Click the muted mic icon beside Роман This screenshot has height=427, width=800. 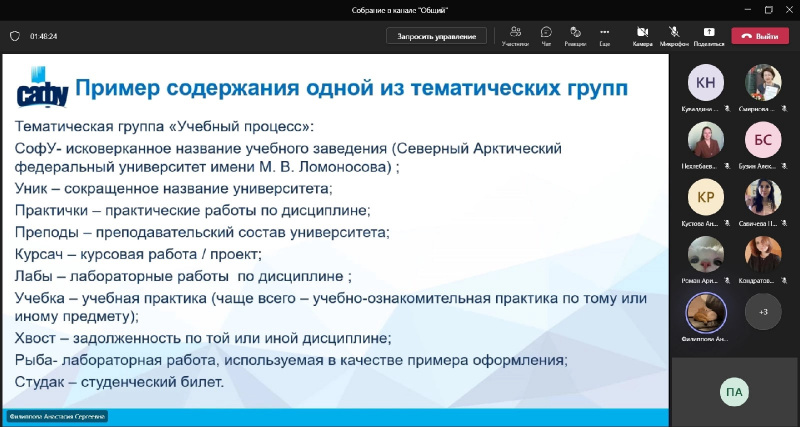click(727, 281)
